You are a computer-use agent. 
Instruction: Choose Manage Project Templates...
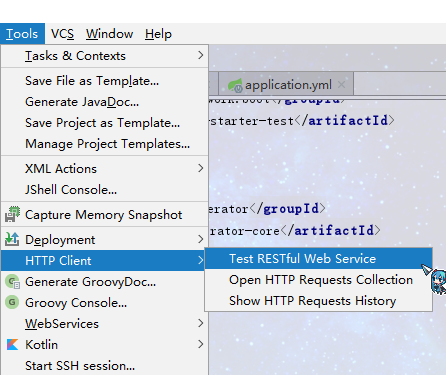(105, 144)
